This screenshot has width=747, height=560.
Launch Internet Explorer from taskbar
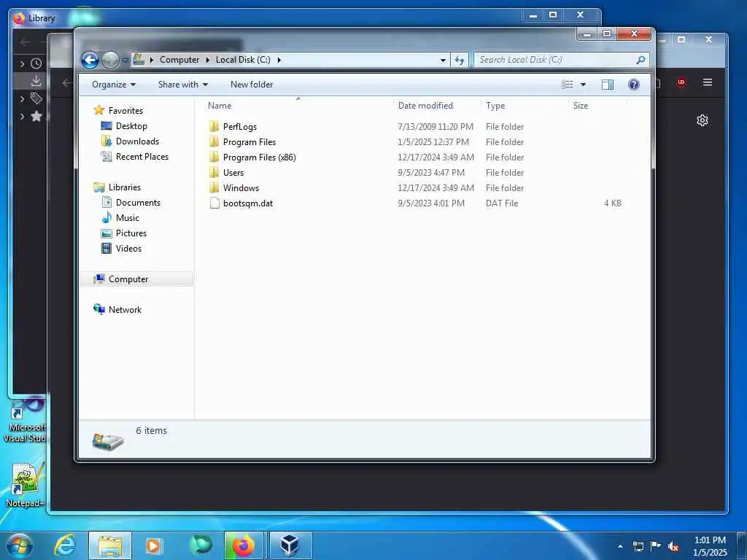pyautogui.click(x=64, y=545)
